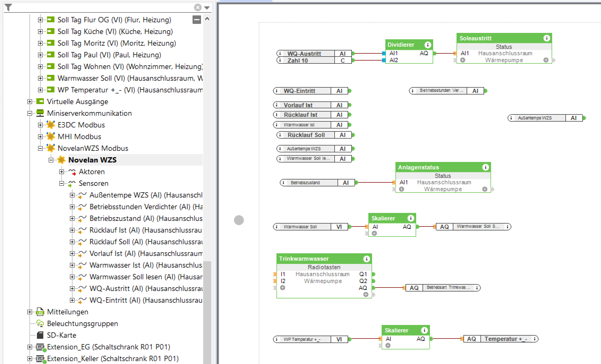Click the collapse-all minus button

coord(197,20)
